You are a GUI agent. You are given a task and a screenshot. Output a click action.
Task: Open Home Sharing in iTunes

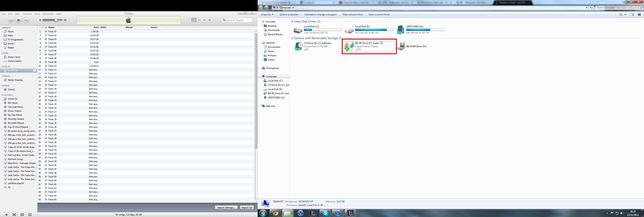pyautogui.click(x=15, y=80)
